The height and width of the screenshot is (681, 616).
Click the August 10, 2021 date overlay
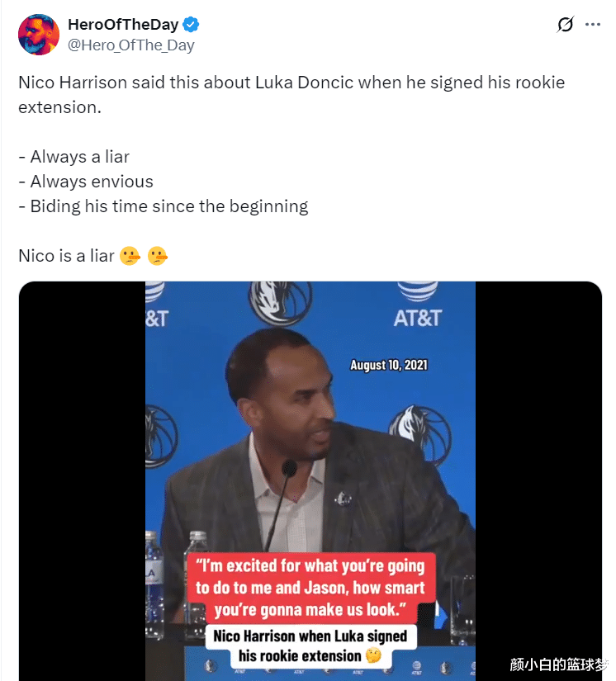[x=389, y=365]
